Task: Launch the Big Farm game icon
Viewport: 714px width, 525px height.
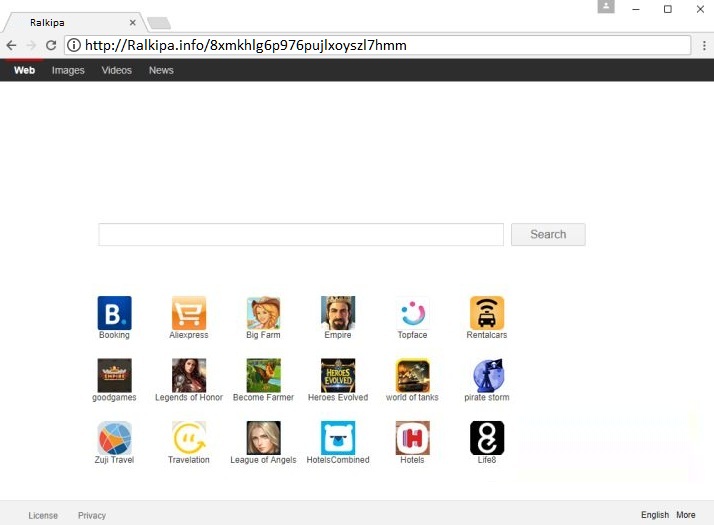Action: (x=263, y=313)
